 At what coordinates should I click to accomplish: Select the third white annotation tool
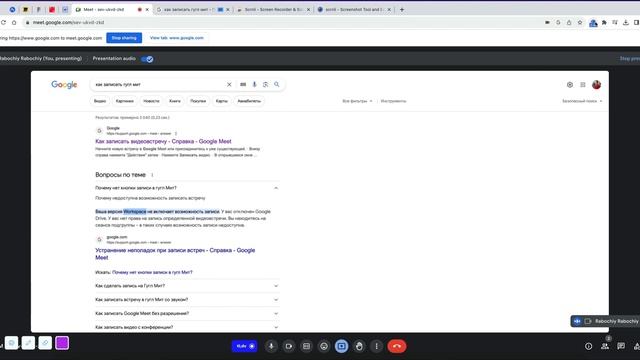(45, 343)
